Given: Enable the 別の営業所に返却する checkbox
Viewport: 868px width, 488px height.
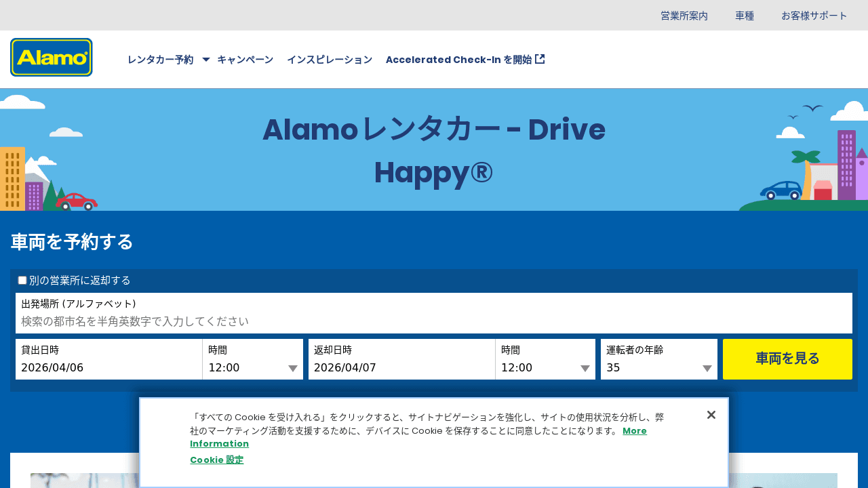Looking at the screenshot, I should pos(22,280).
